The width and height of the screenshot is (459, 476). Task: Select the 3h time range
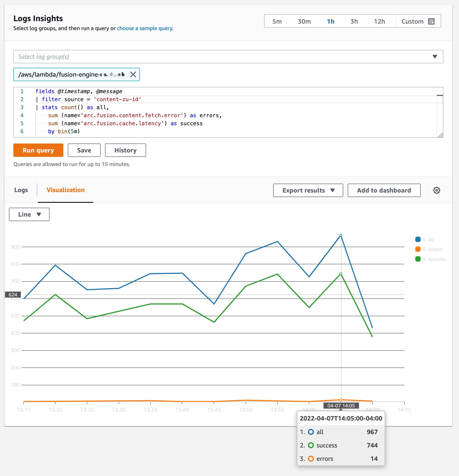click(354, 21)
